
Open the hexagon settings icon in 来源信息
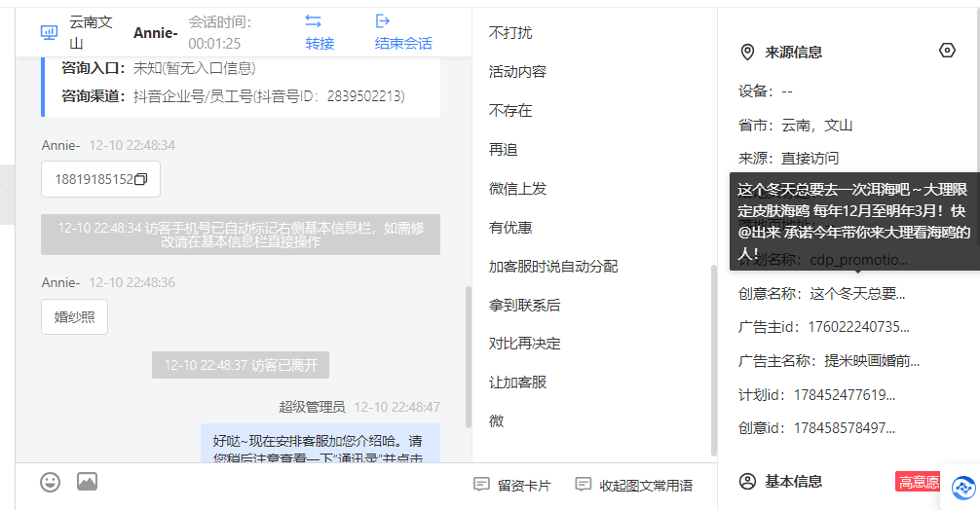(947, 51)
